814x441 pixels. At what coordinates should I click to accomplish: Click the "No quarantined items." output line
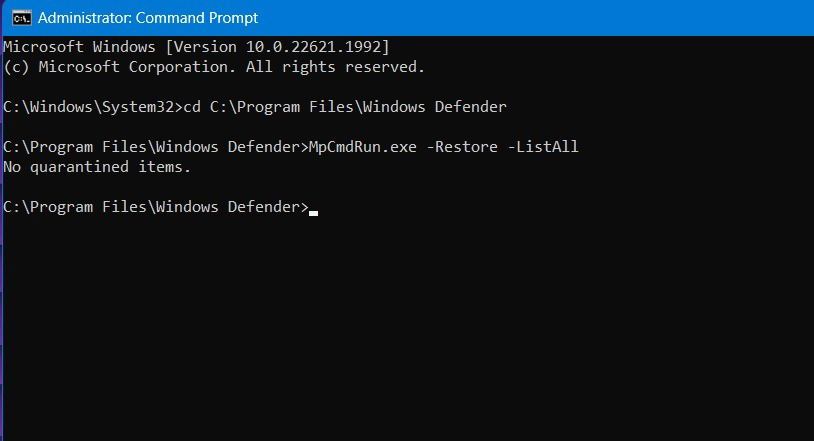point(97,167)
